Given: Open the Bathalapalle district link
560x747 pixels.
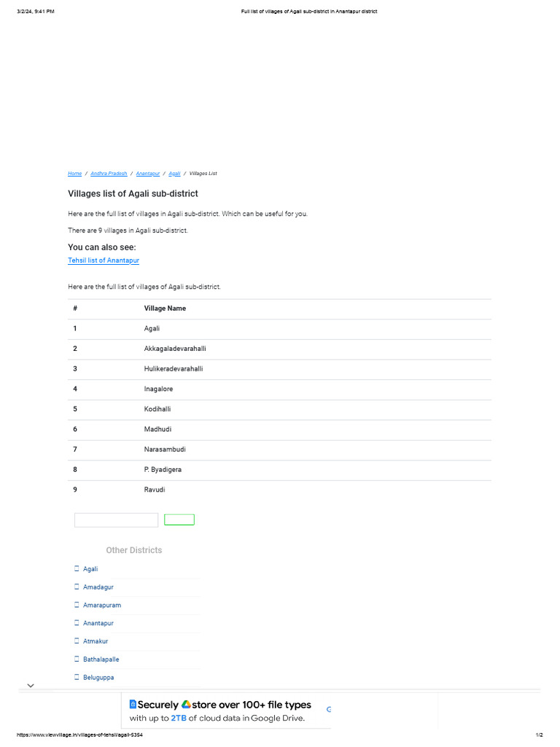Looking at the screenshot, I should click(x=101, y=659).
